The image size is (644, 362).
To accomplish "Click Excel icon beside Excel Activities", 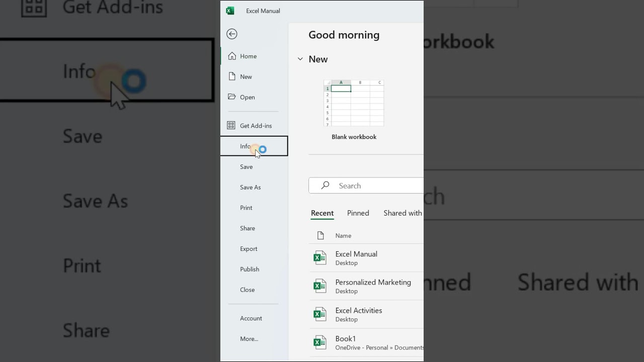I will 319,314.
